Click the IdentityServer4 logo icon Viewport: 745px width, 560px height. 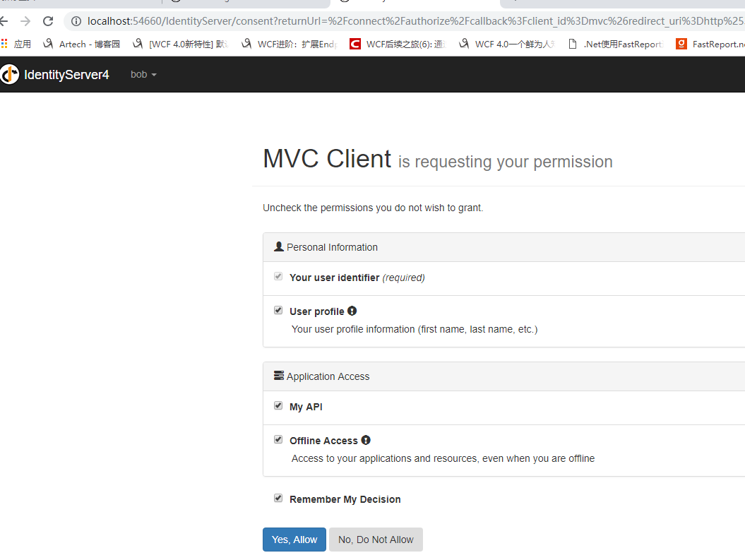(9, 74)
